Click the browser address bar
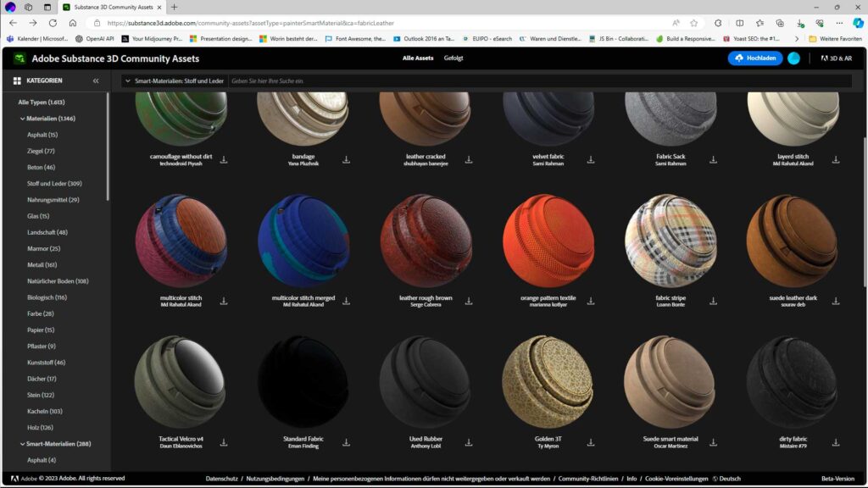868x488 pixels. coord(382,23)
